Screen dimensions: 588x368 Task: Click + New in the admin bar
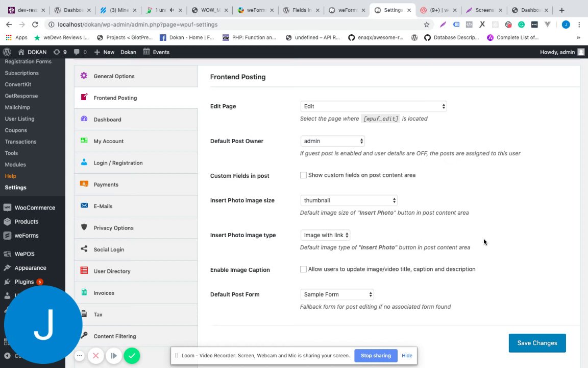[x=104, y=52]
